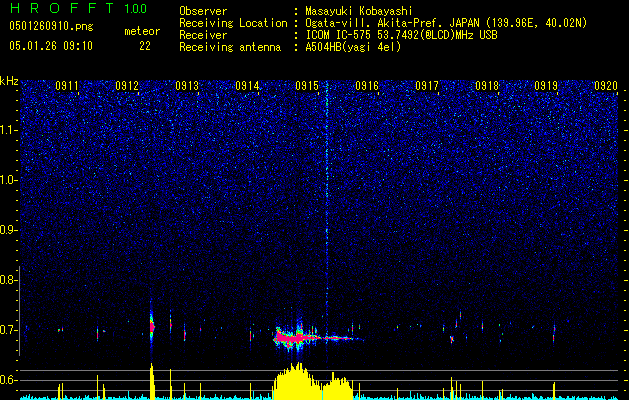Screen dimensions: 629x400
Task: Click the 0915 time marker
Action: (x=307, y=86)
